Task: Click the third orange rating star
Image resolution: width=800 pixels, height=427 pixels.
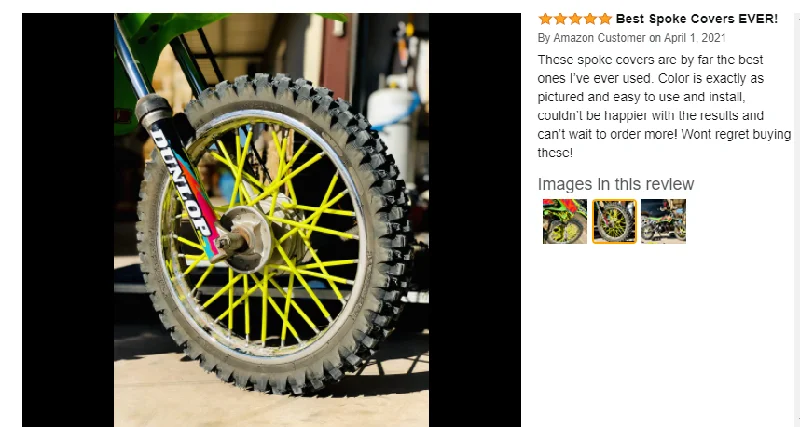Action: (x=575, y=19)
